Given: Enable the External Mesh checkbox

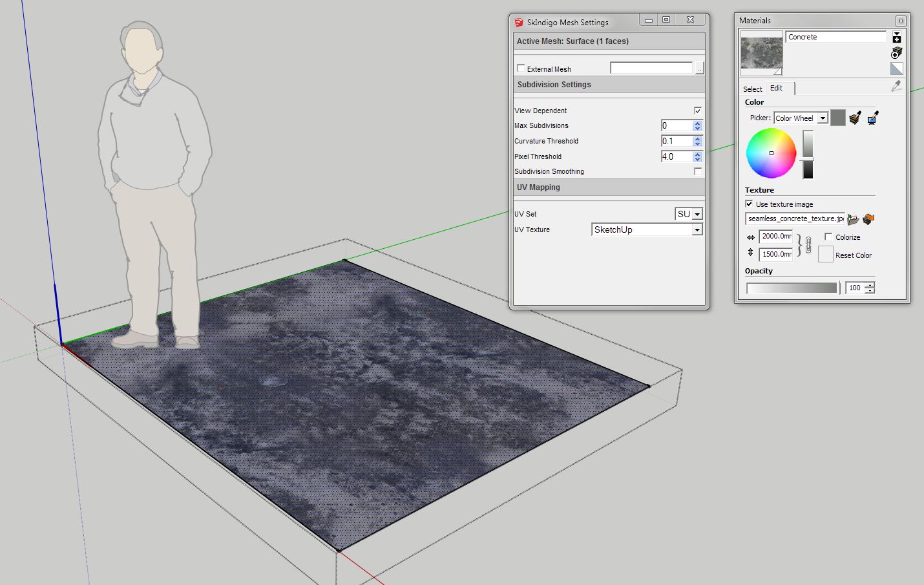Looking at the screenshot, I should 521,69.
